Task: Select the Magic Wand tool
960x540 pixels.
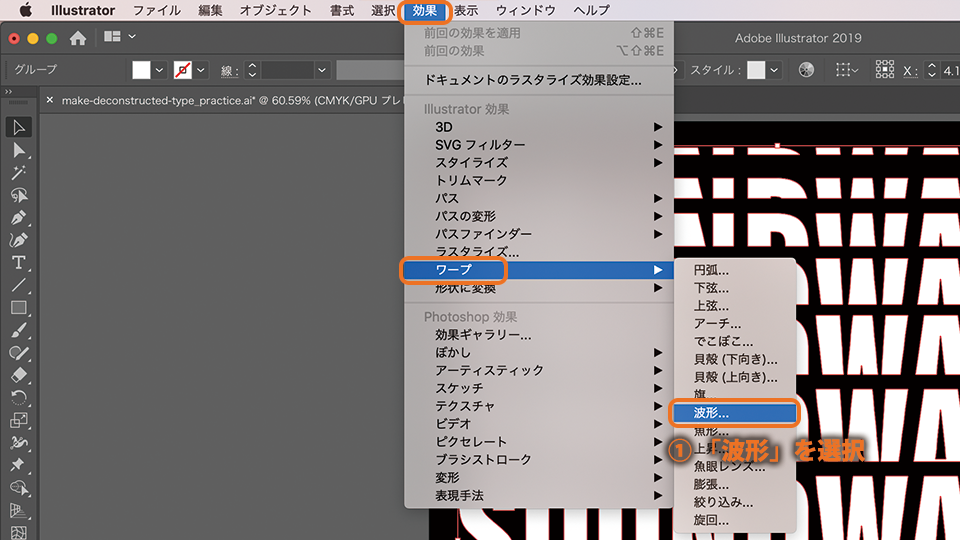Action: tap(18, 173)
